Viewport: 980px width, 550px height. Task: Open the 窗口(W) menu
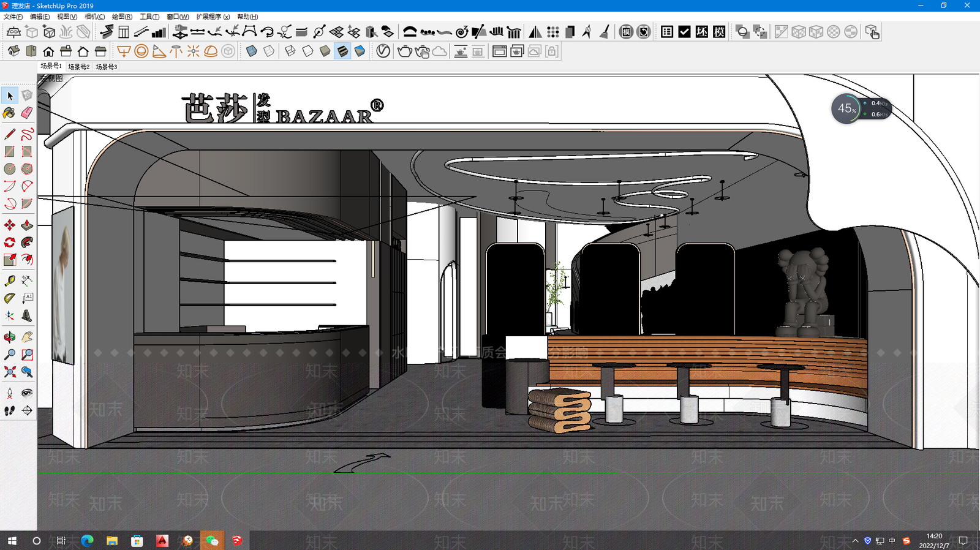click(x=178, y=17)
